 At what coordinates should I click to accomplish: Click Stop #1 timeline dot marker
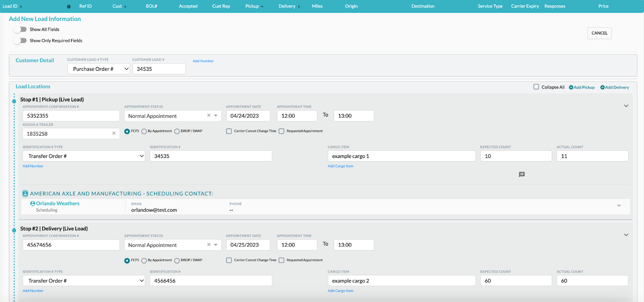[14, 101]
